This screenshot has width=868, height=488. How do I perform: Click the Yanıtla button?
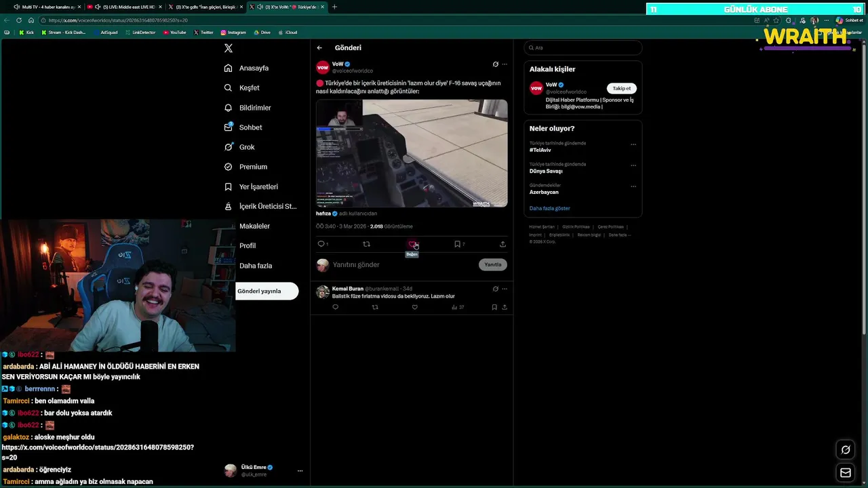[493, 265]
